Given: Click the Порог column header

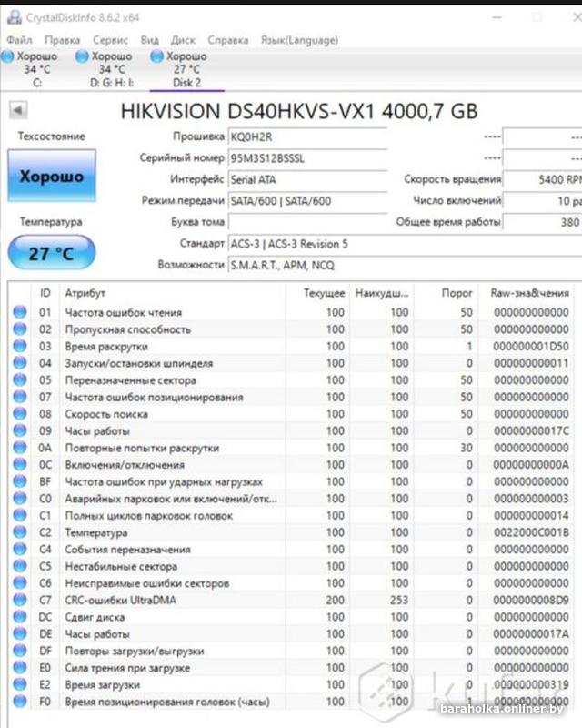Looking at the screenshot, I should 457,293.
